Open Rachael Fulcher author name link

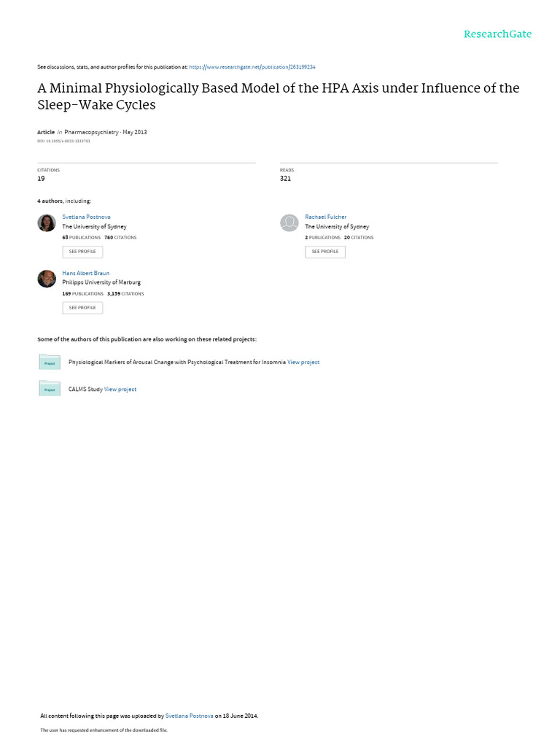(x=326, y=217)
